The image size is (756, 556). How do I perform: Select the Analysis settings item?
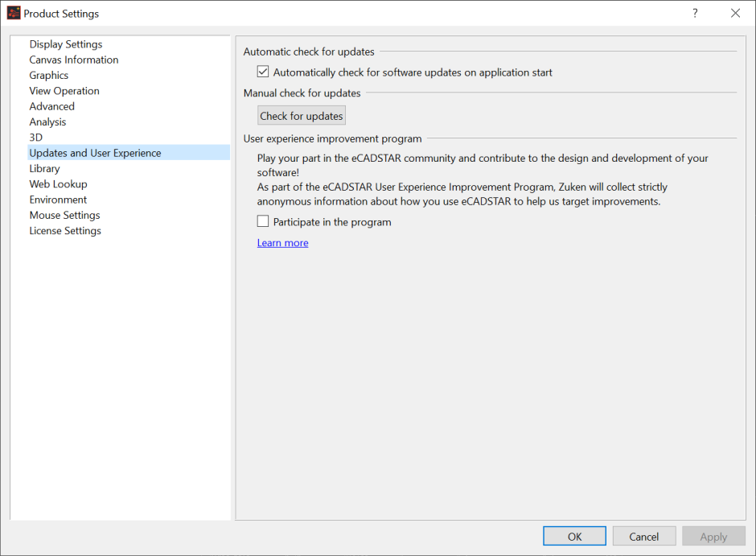(47, 121)
